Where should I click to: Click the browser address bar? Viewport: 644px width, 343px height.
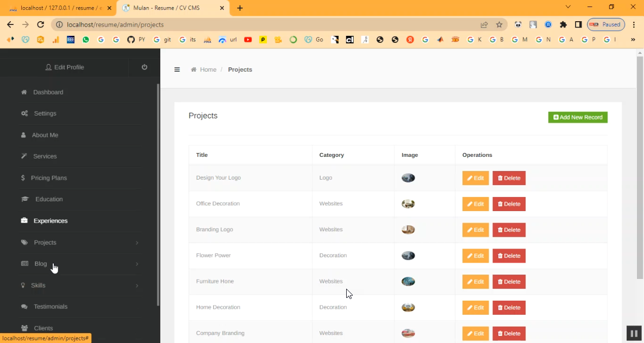(272, 24)
